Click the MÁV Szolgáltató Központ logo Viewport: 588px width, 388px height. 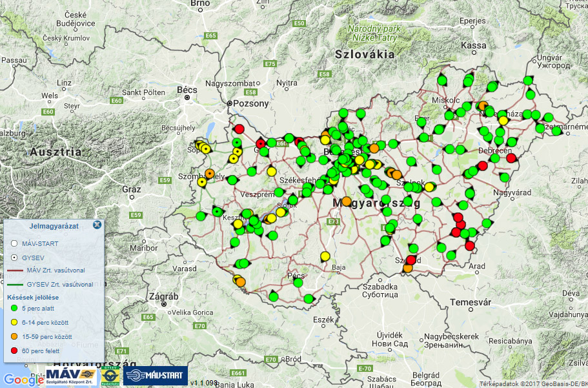pyautogui.click(x=71, y=375)
